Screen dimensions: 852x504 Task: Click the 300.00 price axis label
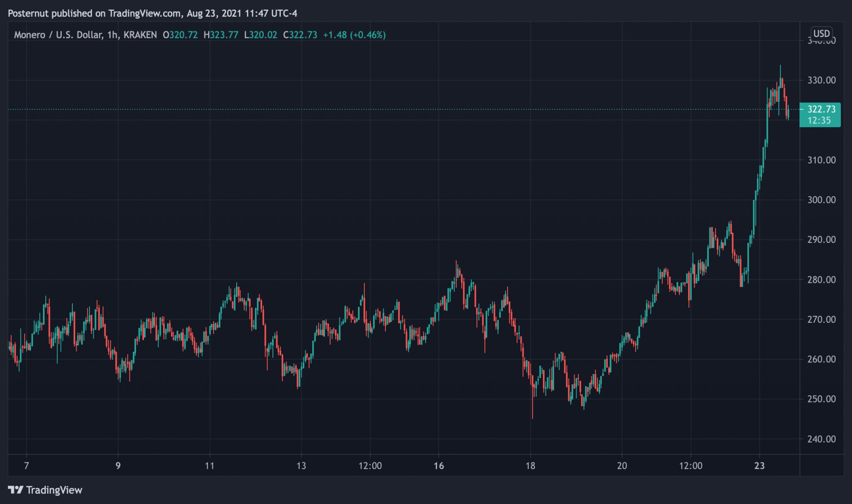click(x=821, y=200)
